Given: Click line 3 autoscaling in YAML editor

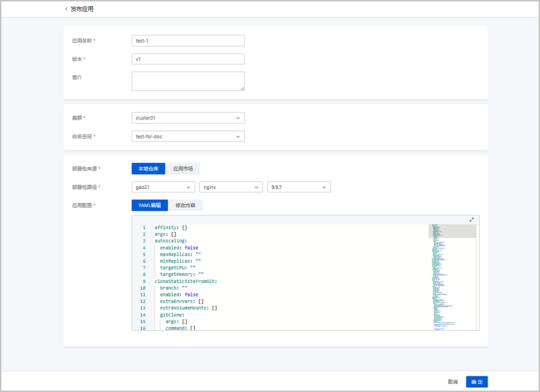Looking at the screenshot, I should pos(171,241).
